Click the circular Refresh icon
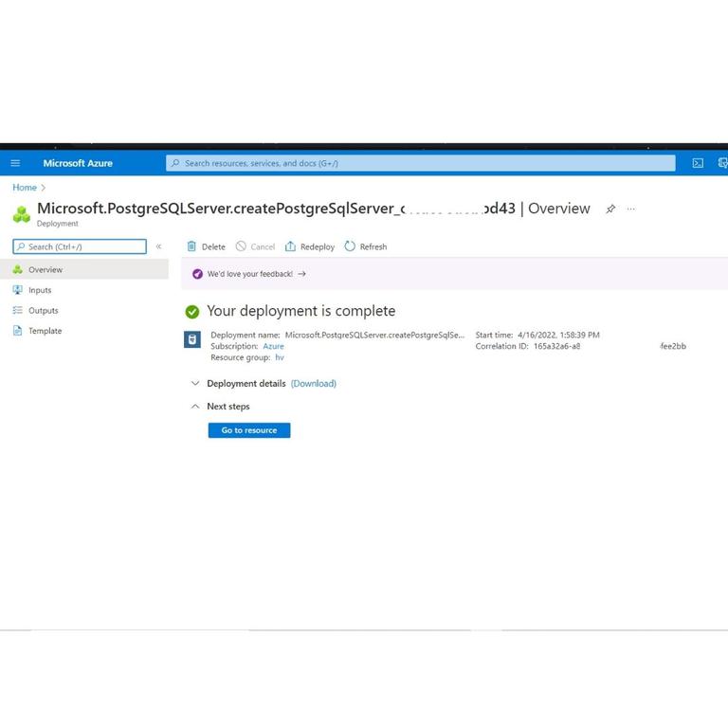728x728 pixels. [x=350, y=246]
